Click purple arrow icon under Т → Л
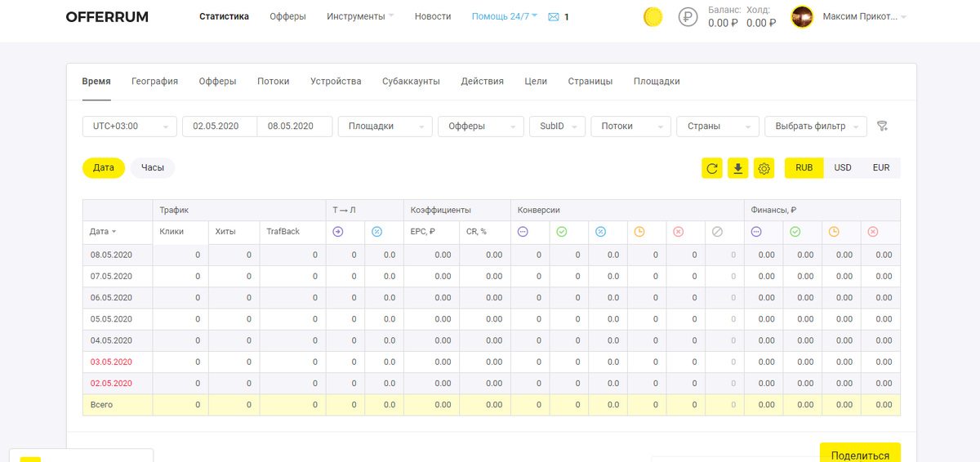The image size is (980, 462). click(x=338, y=232)
